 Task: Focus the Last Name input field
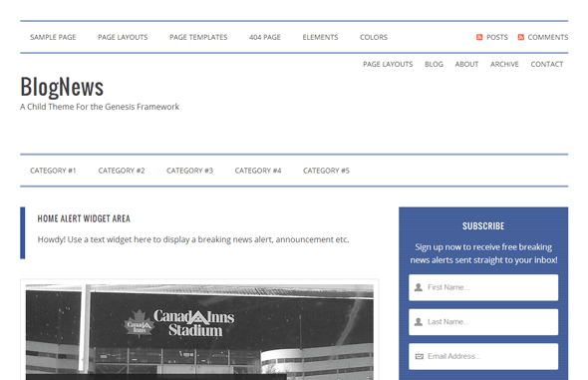[483, 322]
